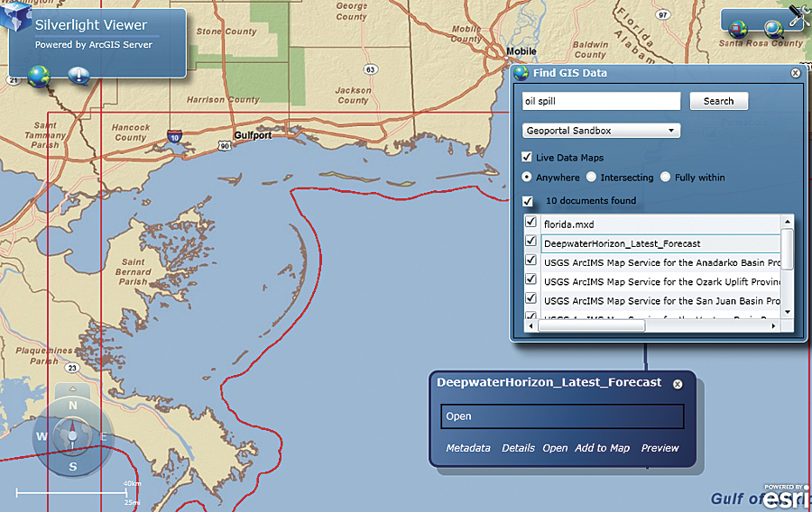The image size is (812, 512).
Task: Toggle the Anadarko Basin row checkbox
Action: (x=531, y=261)
